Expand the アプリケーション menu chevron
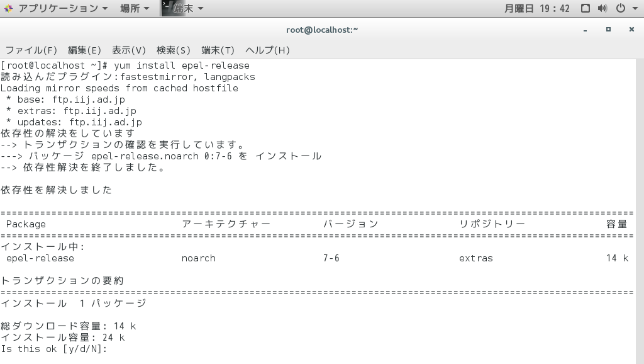 coord(104,8)
